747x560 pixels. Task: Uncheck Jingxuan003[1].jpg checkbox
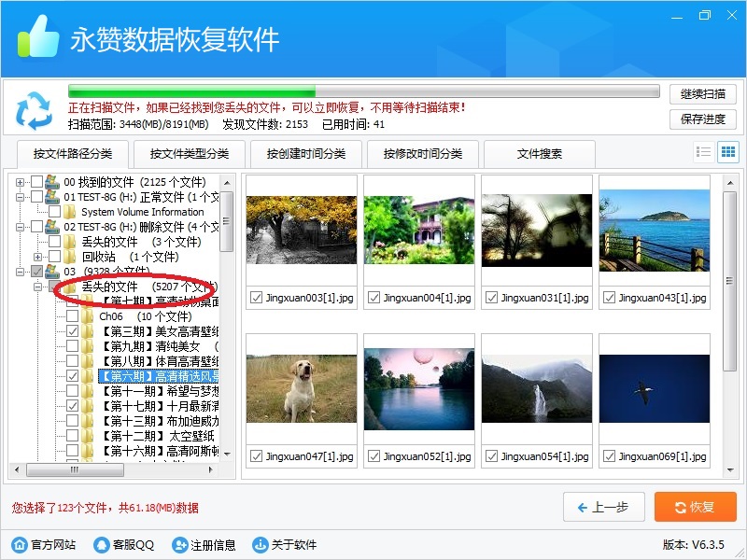[x=256, y=298]
